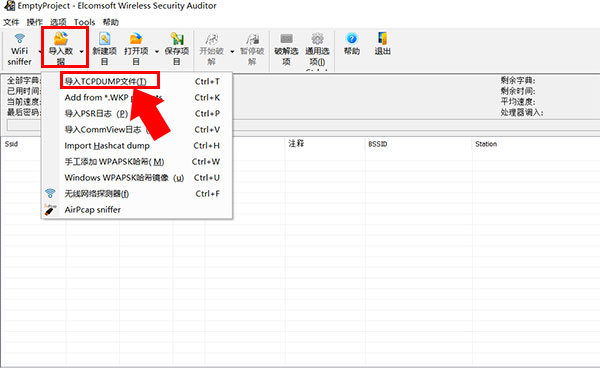Click the Open Project (打开项目) toolbar button

(136, 49)
